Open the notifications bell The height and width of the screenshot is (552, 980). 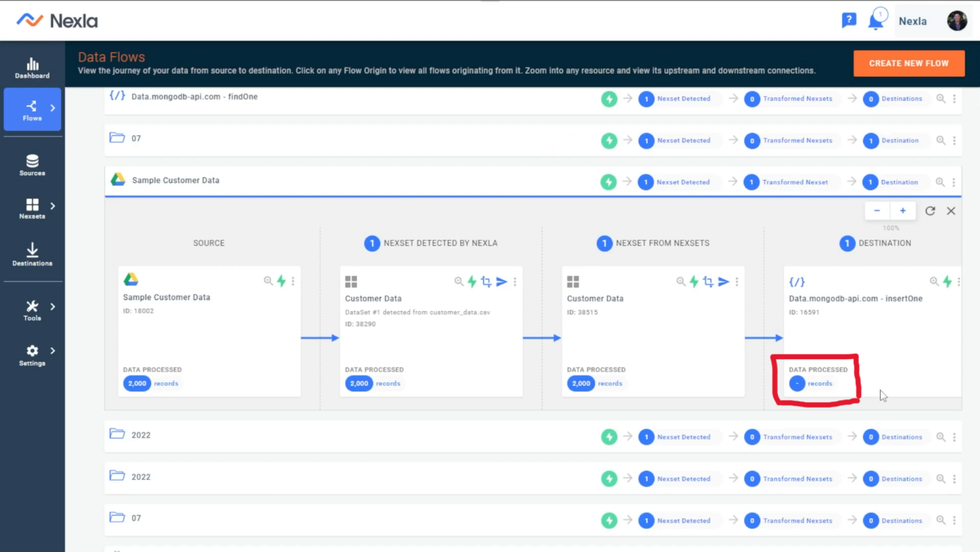coord(876,20)
